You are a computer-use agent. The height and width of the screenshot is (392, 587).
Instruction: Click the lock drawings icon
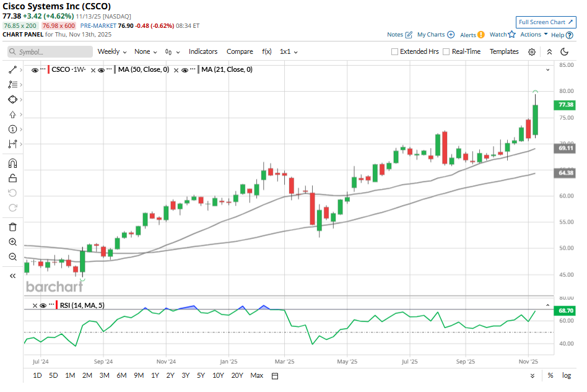click(12, 178)
